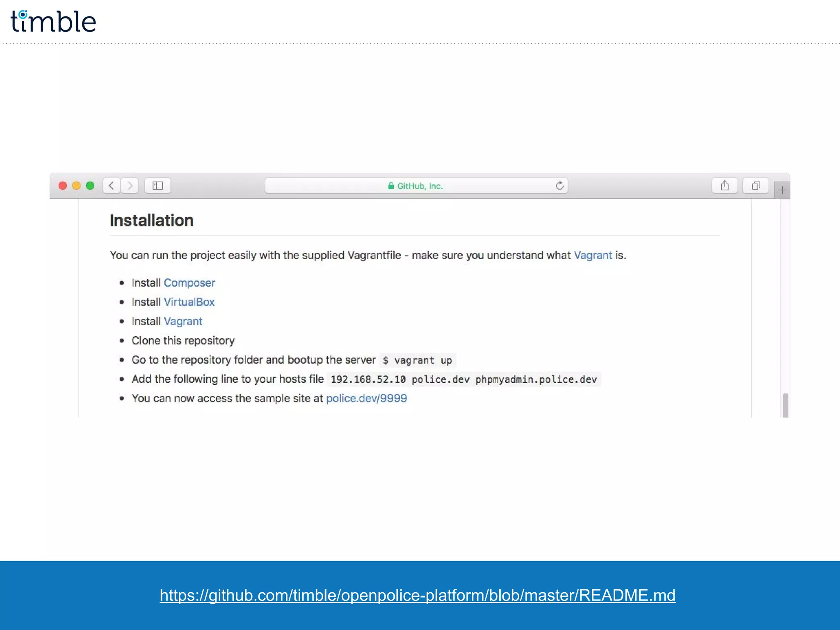Show all tabs overview icon

point(756,186)
